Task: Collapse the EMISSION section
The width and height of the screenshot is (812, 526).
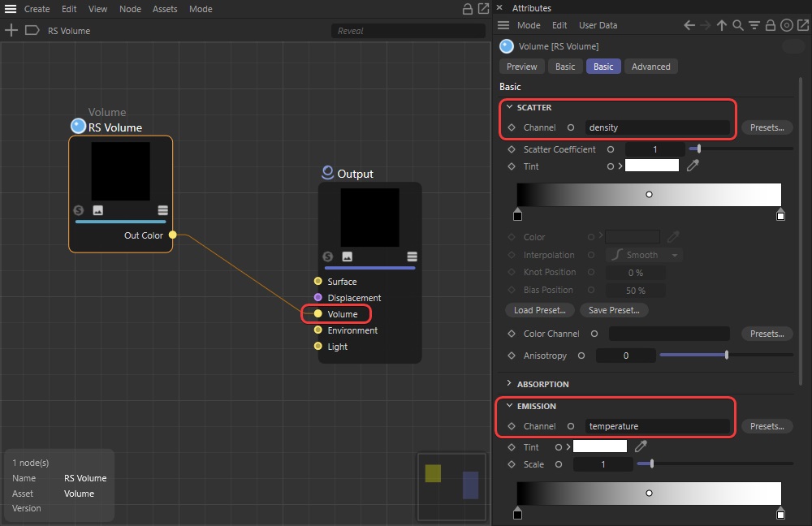Action: 509,406
